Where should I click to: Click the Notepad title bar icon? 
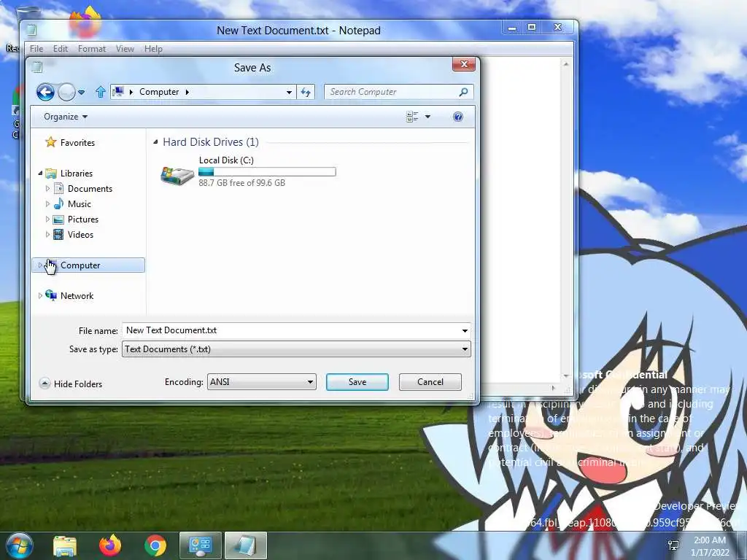pyautogui.click(x=31, y=31)
